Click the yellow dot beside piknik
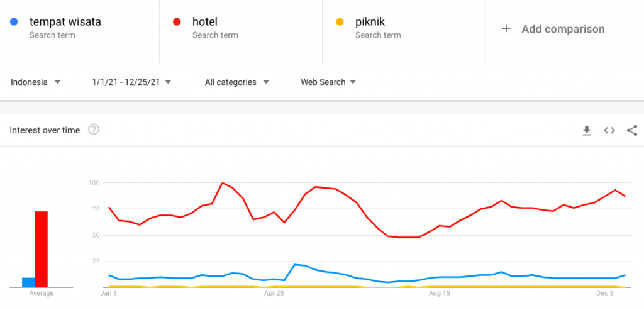Viewport: 644px width, 310px height. (340, 23)
